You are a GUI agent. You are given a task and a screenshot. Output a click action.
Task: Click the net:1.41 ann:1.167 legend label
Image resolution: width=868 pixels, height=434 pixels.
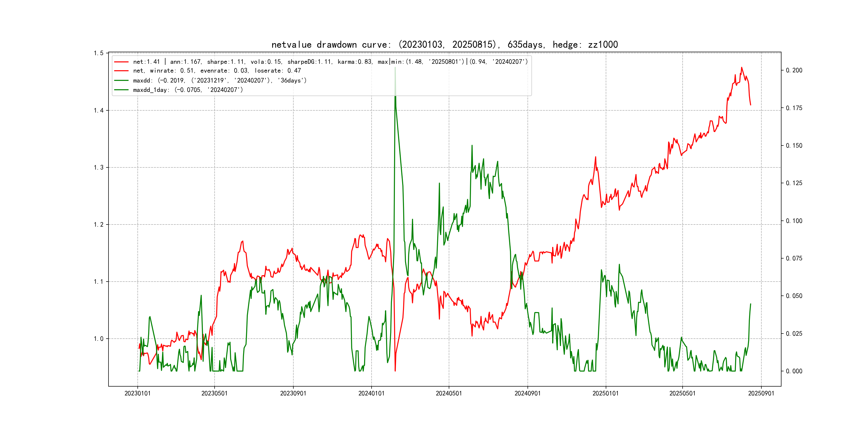pos(330,62)
